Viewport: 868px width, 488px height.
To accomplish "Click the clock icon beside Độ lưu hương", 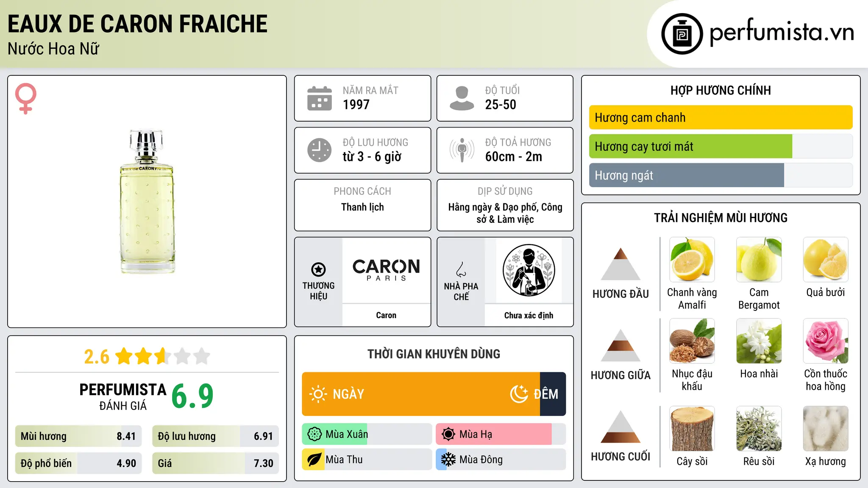I will click(x=320, y=150).
